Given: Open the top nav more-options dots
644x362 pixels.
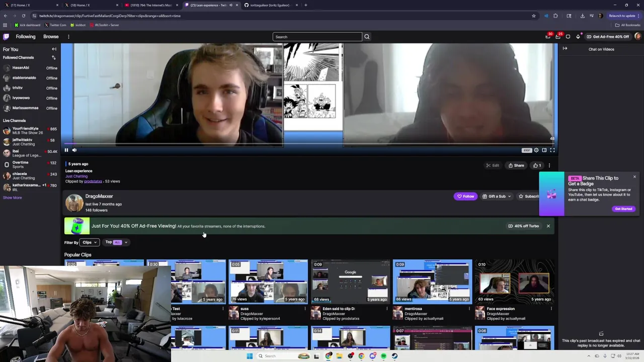Looking at the screenshot, I should point(68,37).
